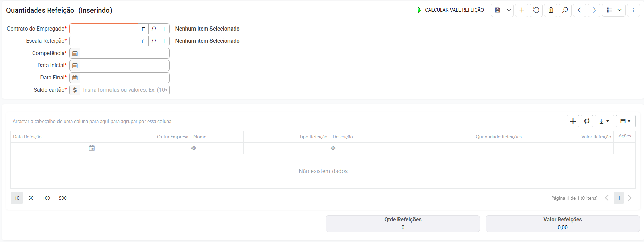Open calendar picker for Data Final
This screenshot has height=242, width=644.
coord(75,78)
